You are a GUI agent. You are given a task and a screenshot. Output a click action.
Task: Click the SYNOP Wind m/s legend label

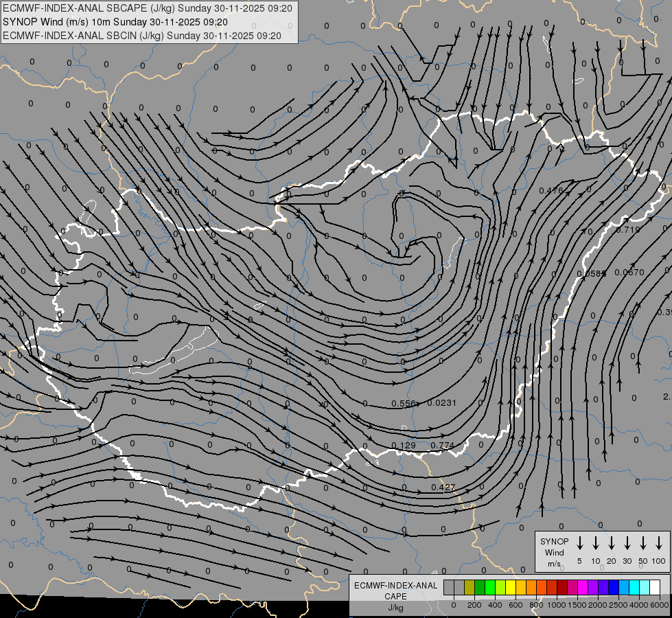tap(554, 552)
